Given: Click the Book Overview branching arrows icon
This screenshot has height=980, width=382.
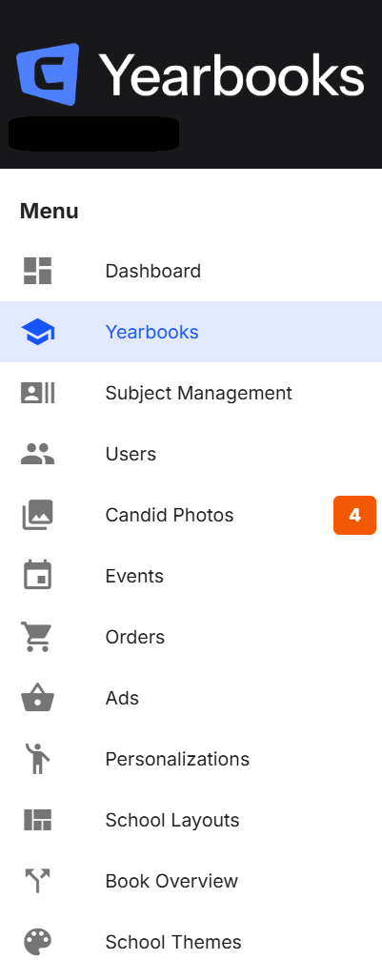Looking at the screenshot, I should point(37,881).
